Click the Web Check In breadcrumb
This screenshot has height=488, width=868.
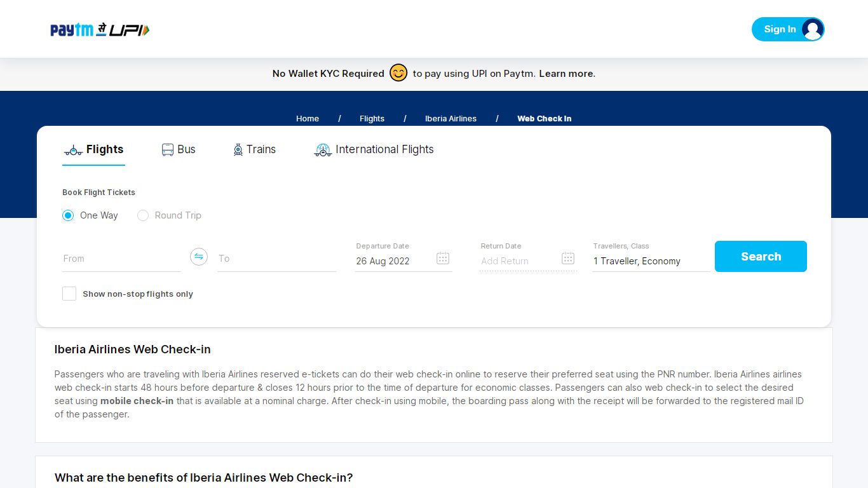point(544,119)
